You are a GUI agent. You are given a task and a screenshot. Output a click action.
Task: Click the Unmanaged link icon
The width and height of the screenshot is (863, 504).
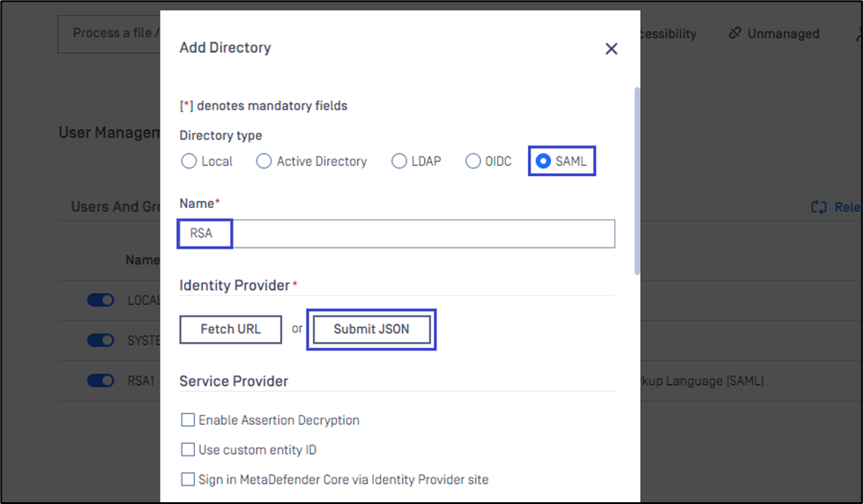point(735,33)
